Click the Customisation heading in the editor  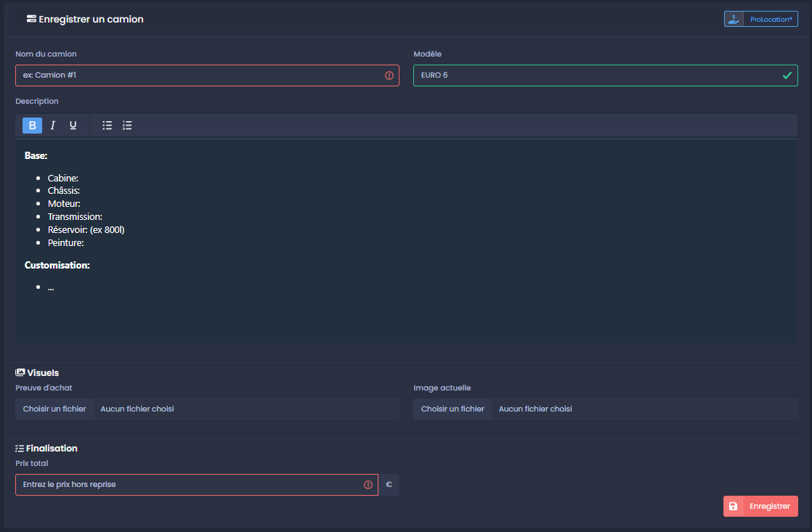tap(57, 265)
